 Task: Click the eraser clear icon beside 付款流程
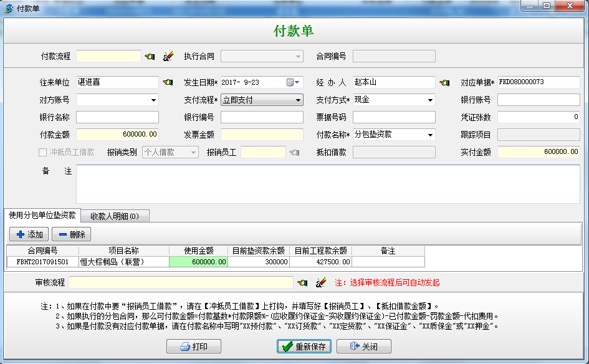(168, 57)
